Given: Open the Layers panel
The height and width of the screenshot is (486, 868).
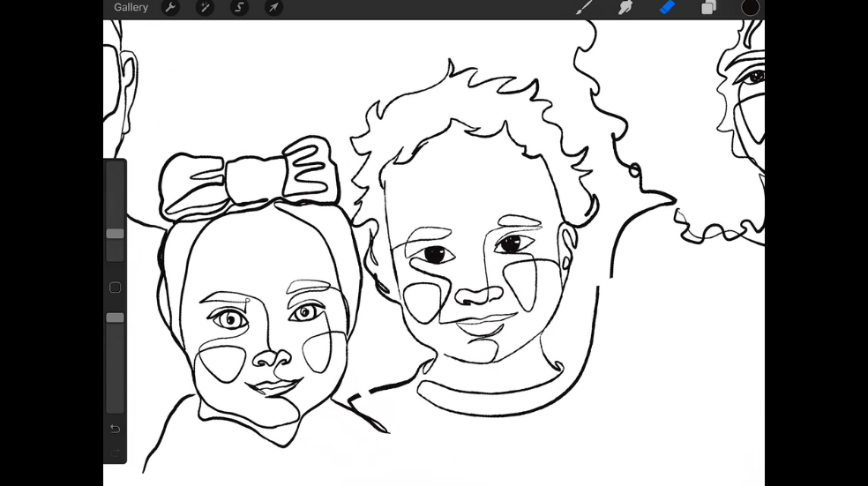Looking at the screenshot, I should coord(708,8).
